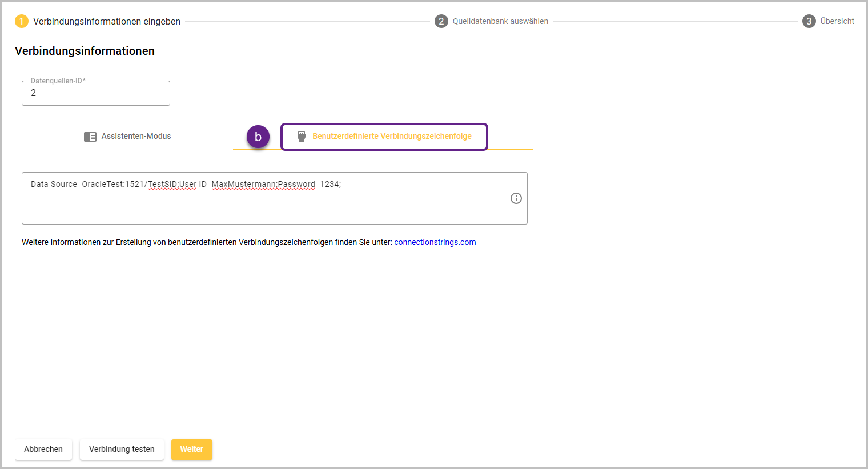Viewport: 868px width, 469px height.
Task: Click the 'Übersicht' step label
Action: click(837, 21)
